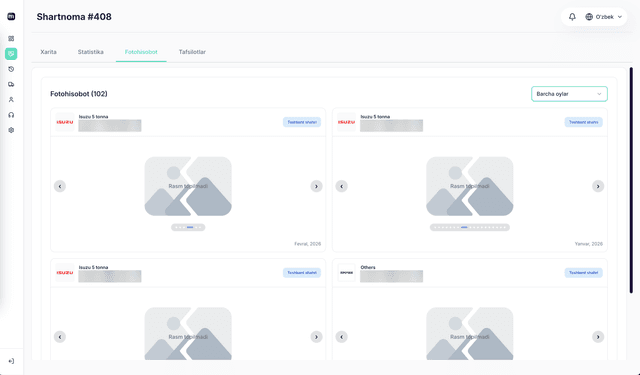Viewport: 640px width, 375px height.
Task: Open the history clock icon in sidebar
Action: 11,69
